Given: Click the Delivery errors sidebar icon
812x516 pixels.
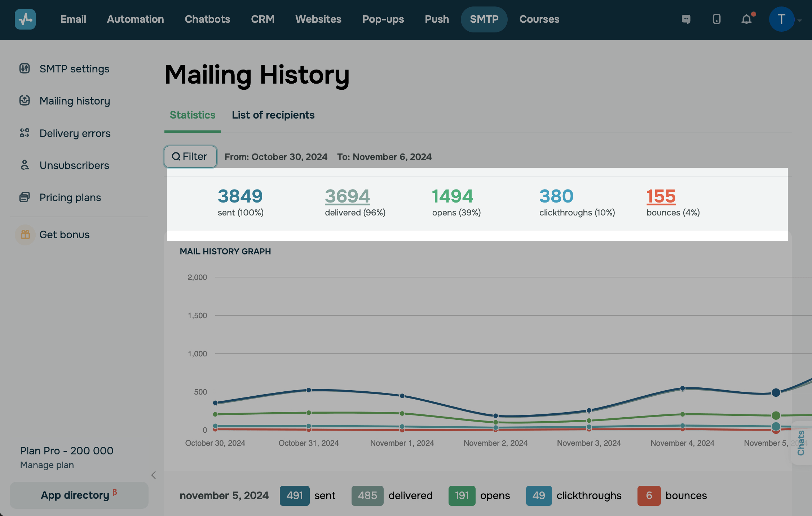Looking at the screenshot, I should tap(25, 133).
